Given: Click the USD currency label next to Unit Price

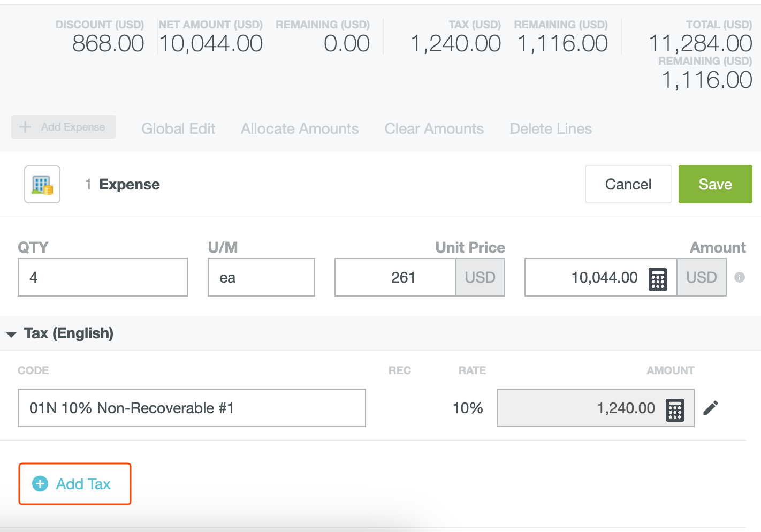Looking at the screenshot, I should click(x=480, y=277).
